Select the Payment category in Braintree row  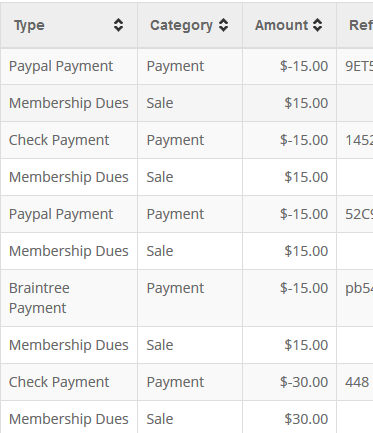[x=175, y=288]
